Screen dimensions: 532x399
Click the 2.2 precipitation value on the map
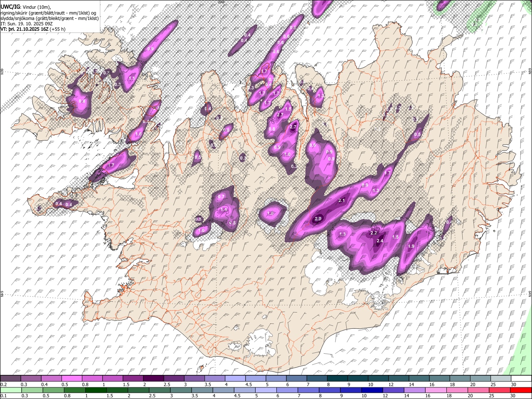coord(373,233)
